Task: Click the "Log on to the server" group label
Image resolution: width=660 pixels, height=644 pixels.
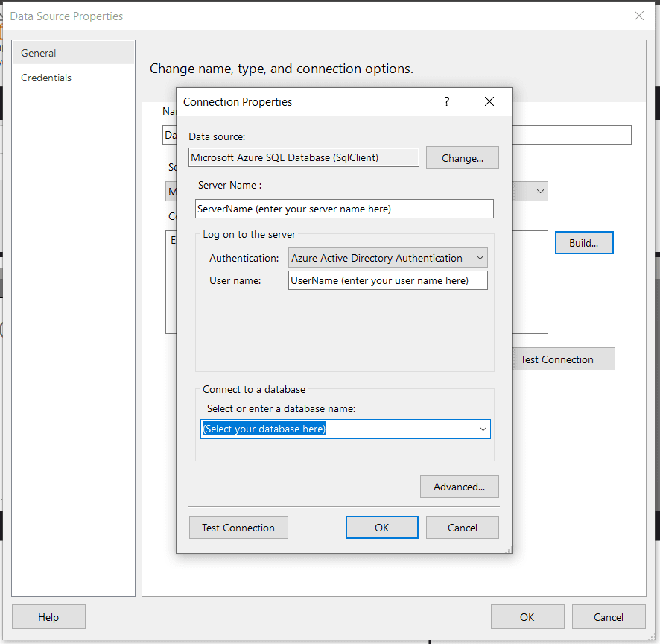Action: pyautogui.click(x=250, y=234)
